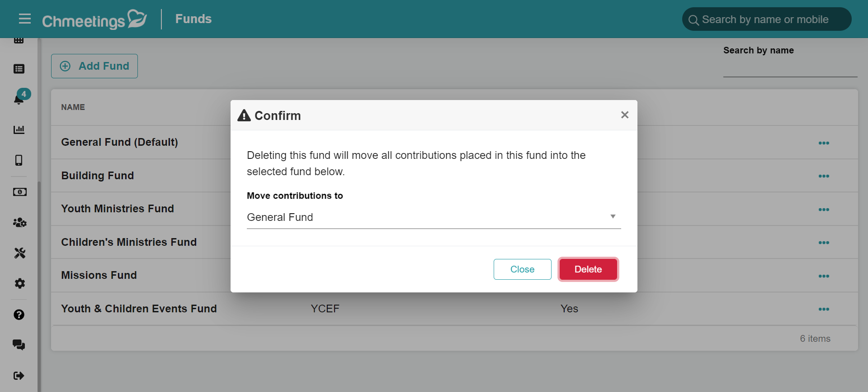This screenshot has width=868, height=392.
Task: Click the Add Fund button
Action: (x=94, y=66)
